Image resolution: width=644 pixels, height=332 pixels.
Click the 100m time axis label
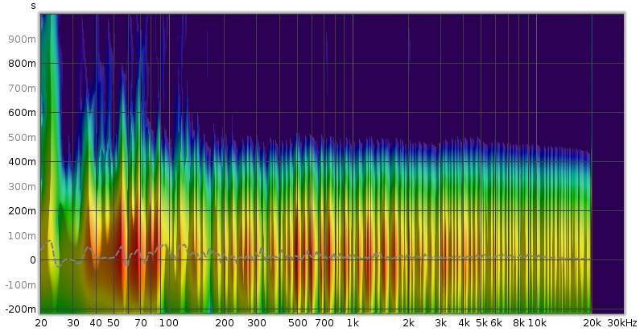click(22, 236)
